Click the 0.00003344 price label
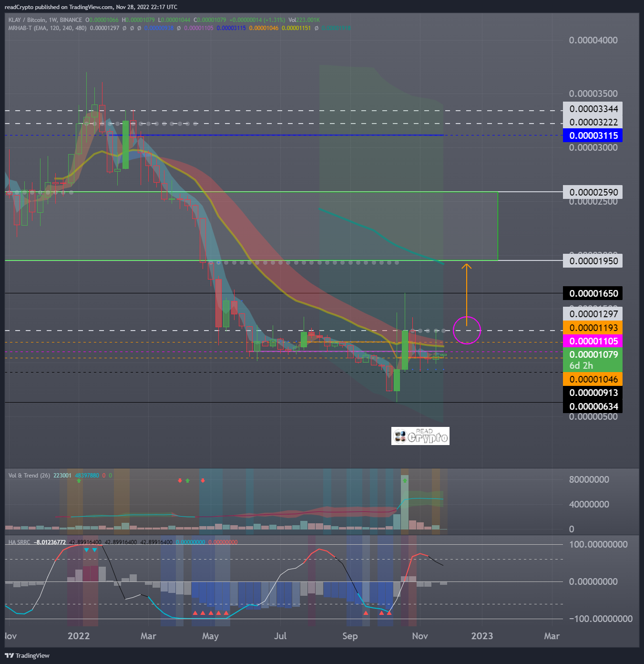Screen dimensions: 644x664 click(x=593, y=109)
